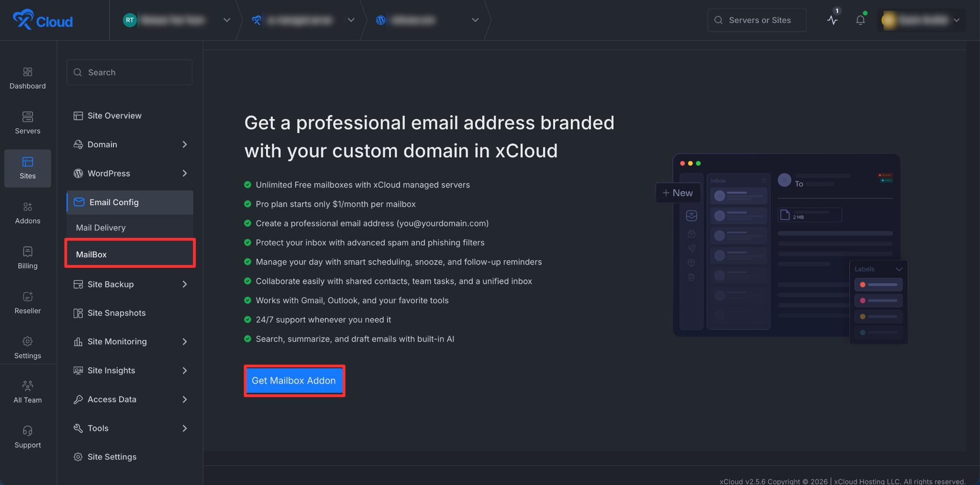Expand the Domain submenu chevron
Screen dimensions: 980x485
coord(185,144)
